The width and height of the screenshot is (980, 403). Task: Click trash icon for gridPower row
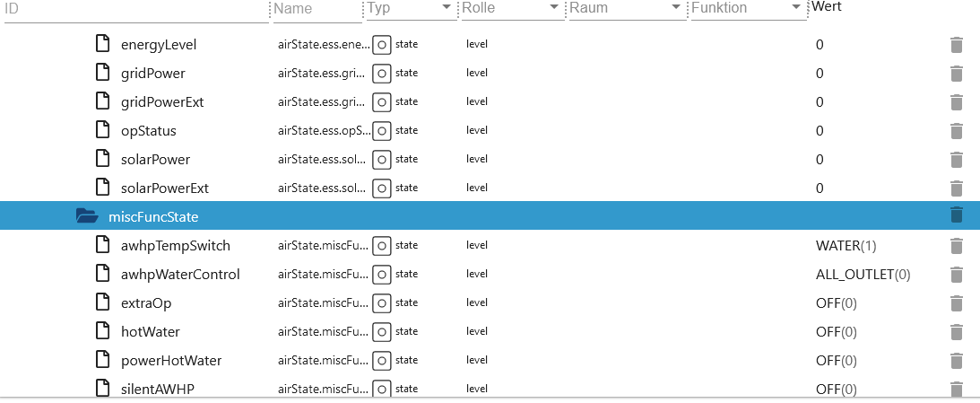(x=956, y=74)
